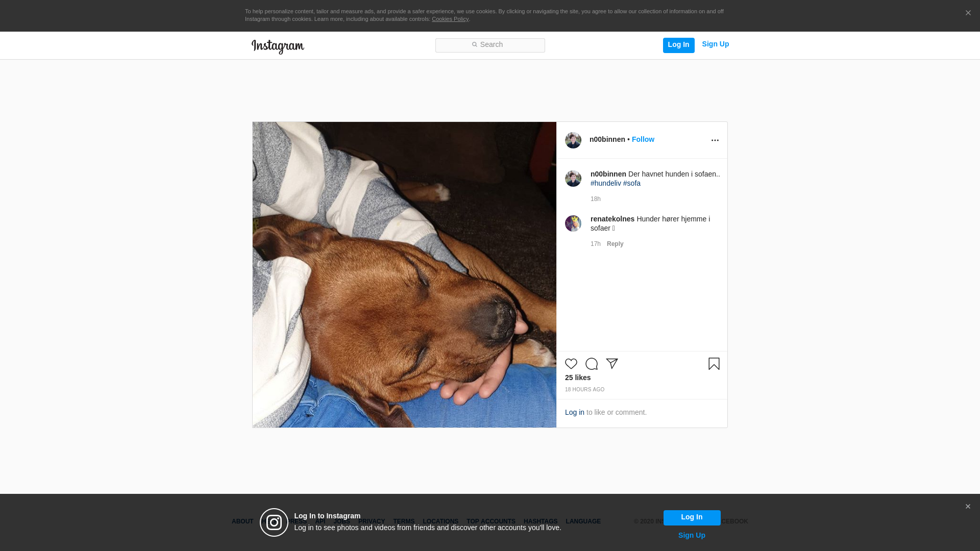Screen dimensions: 980x551
Task: Click the heart like icon
Action: tap(571, 364)
